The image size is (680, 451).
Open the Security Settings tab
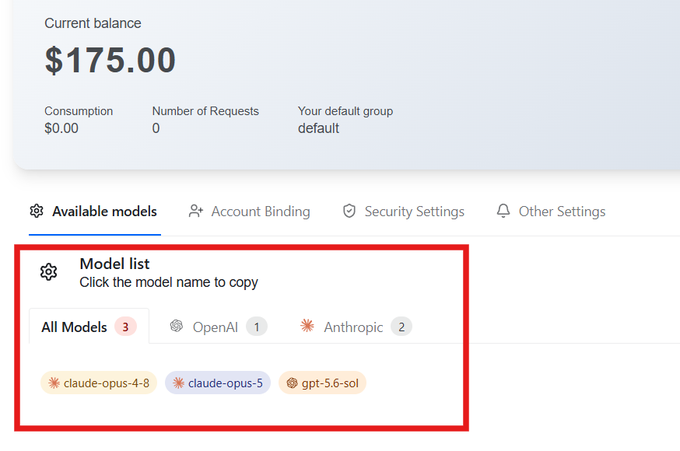tap(403, 212)
